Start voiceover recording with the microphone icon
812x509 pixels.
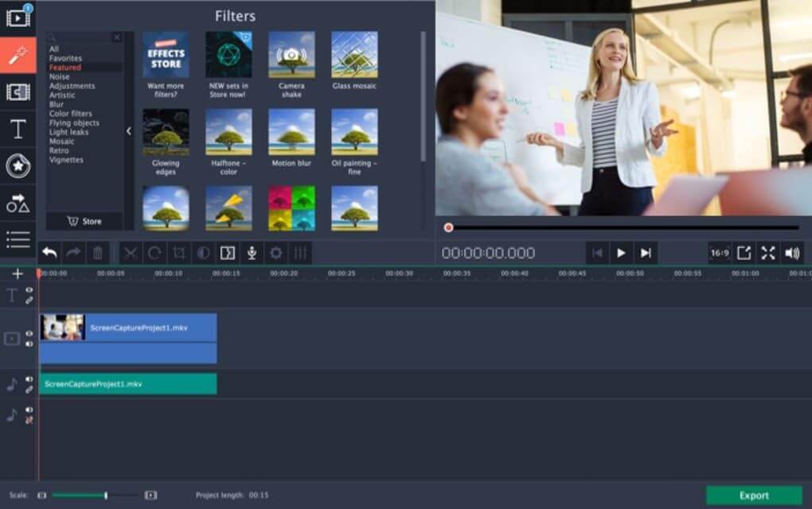click(252, 253)
